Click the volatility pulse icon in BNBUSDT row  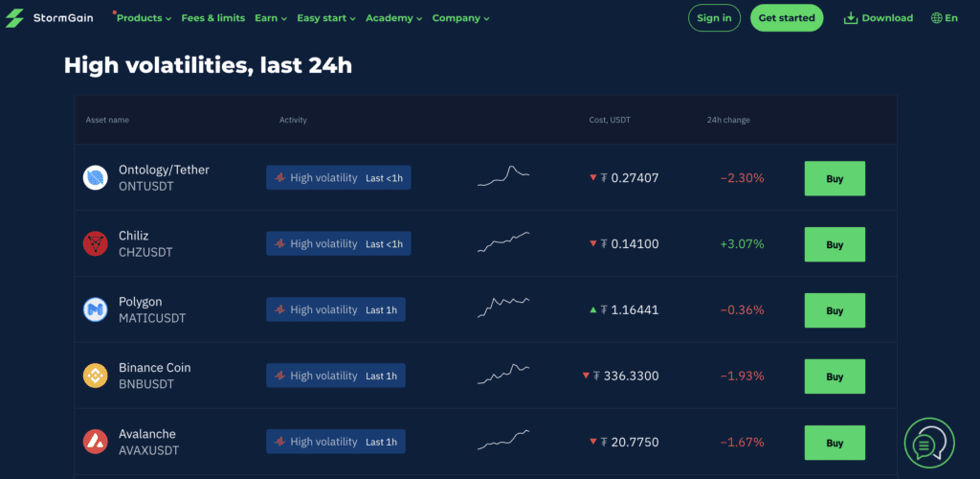point(280,376)
